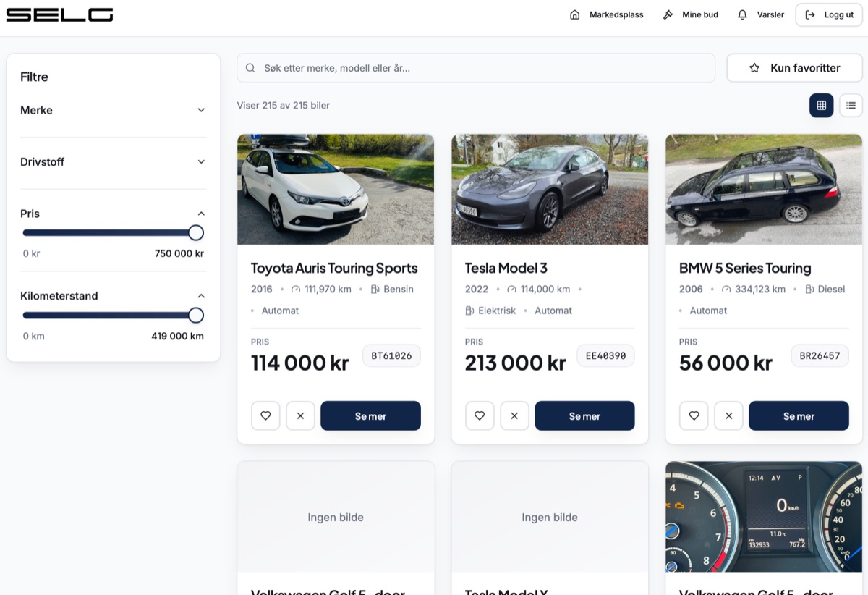
Task: Dismiss the Tesla Model 3 listing
Action: click(x=514, y=416)
